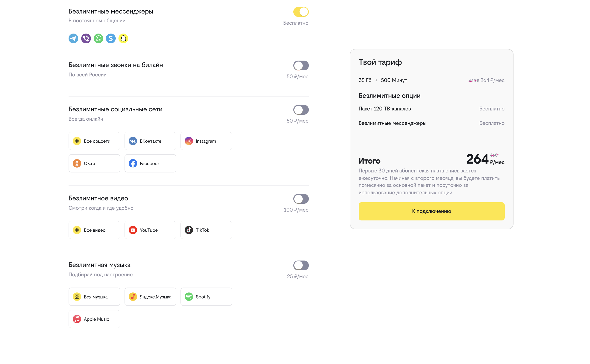
Task: Enable Безлимитные звонки на билайн toggle
Action: click(x=301, y=65)
